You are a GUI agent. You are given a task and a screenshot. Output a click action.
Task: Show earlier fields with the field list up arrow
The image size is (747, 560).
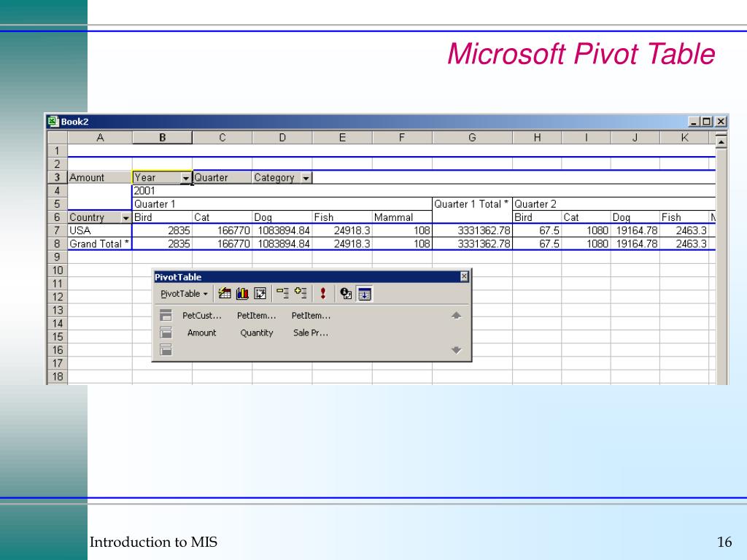(457, 315)
